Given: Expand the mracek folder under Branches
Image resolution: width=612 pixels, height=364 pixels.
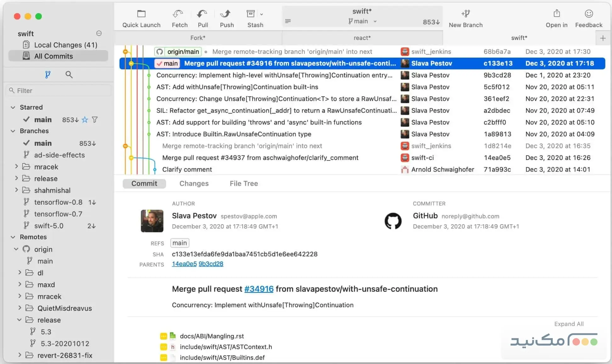Looking at the screenshot, I should [x=16, y=166].
